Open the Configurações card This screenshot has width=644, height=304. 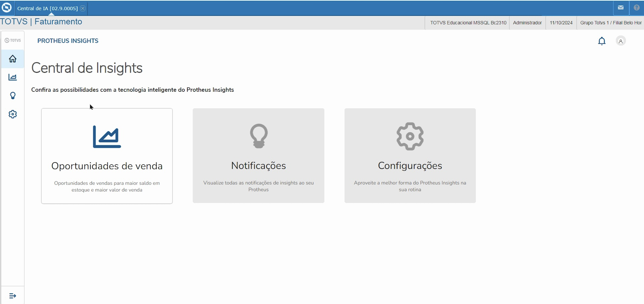tap(410, 156)
